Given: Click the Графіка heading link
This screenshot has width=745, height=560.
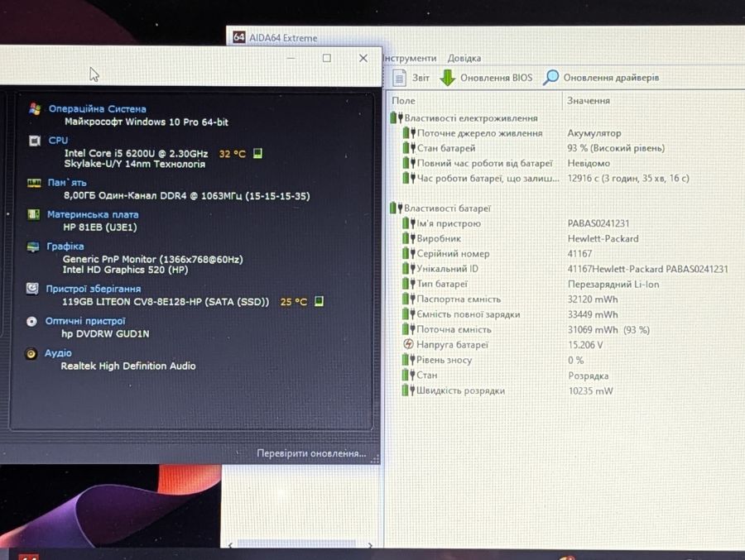Looking at the screenshot, I should (65, 246).
